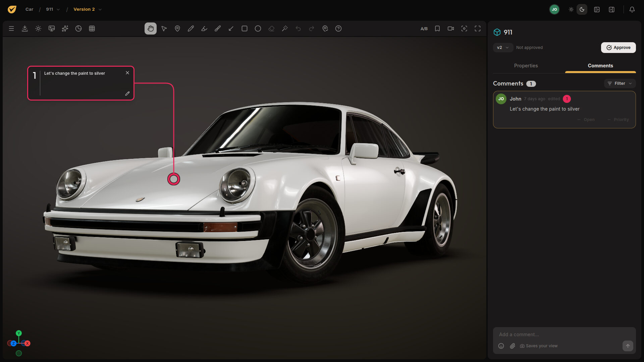Select the Pan hand tool
Image resolution: width=644 pixels, height=362 pixels.
click(151, 28)
